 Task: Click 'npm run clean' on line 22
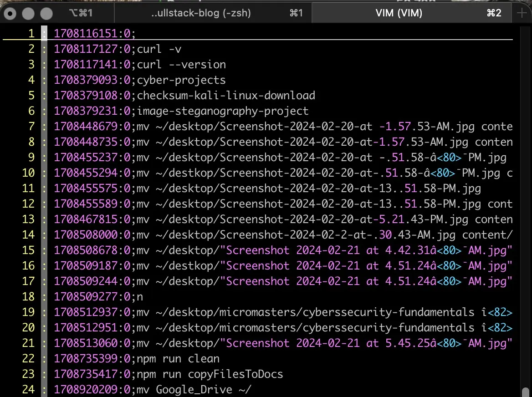click(178, 358)
